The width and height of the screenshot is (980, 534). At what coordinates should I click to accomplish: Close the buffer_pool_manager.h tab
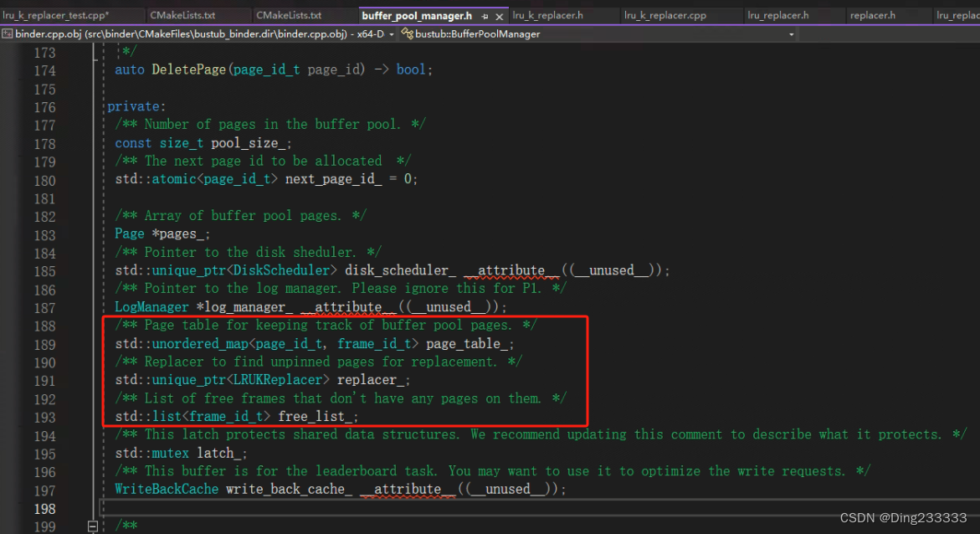[499, 15]
